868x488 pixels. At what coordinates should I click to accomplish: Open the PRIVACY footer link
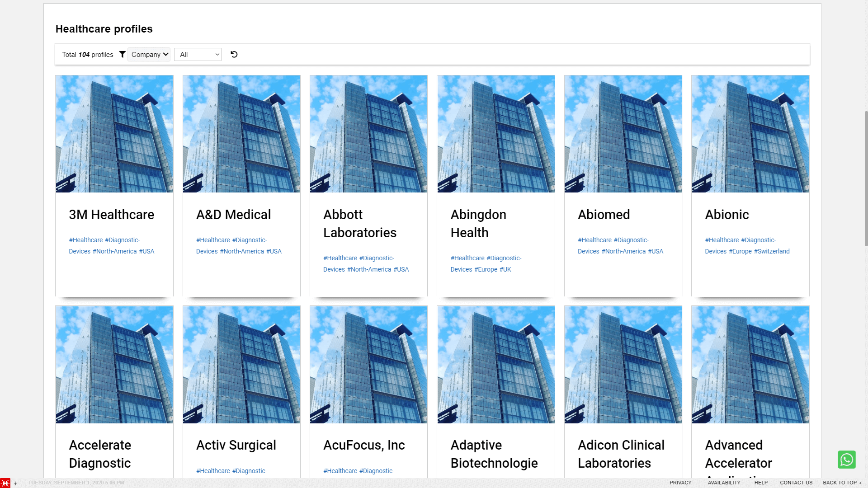(x=680, y=483)
